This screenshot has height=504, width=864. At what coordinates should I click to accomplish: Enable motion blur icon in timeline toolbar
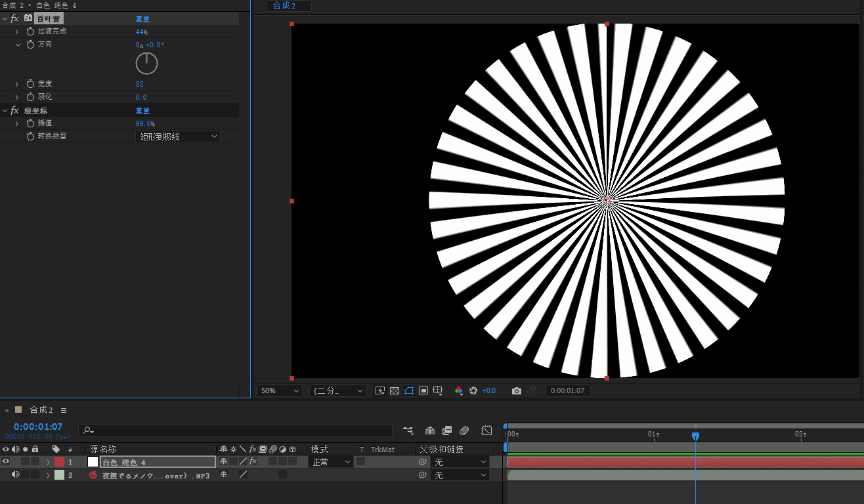(x=464, y=430)
